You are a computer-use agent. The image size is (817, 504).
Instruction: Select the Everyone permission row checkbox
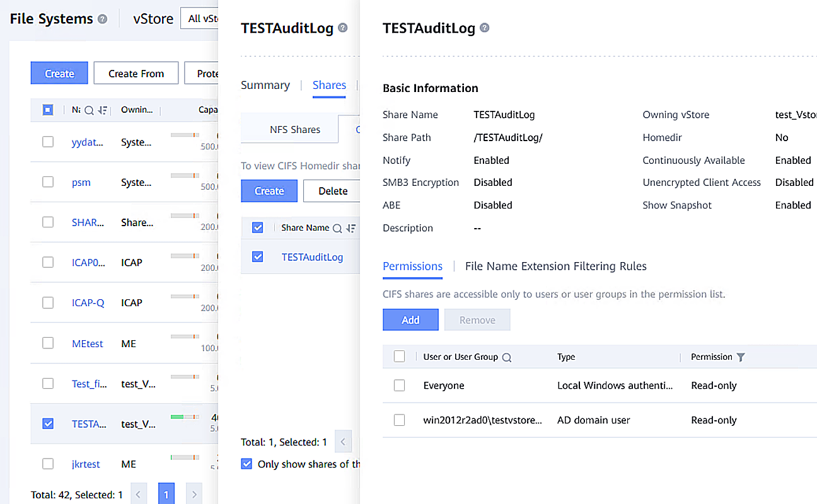click(399, 385)
